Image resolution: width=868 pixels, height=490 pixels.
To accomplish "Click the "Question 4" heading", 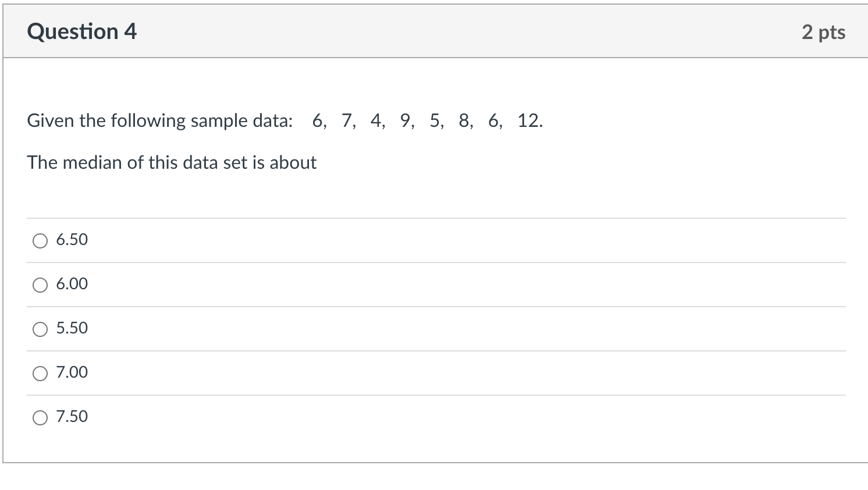I will click(82, 31).
